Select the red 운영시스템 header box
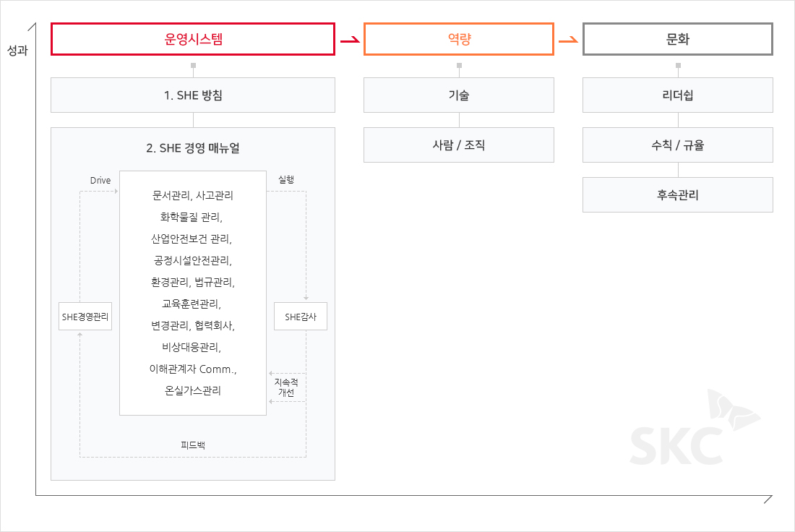 point(193,39)
